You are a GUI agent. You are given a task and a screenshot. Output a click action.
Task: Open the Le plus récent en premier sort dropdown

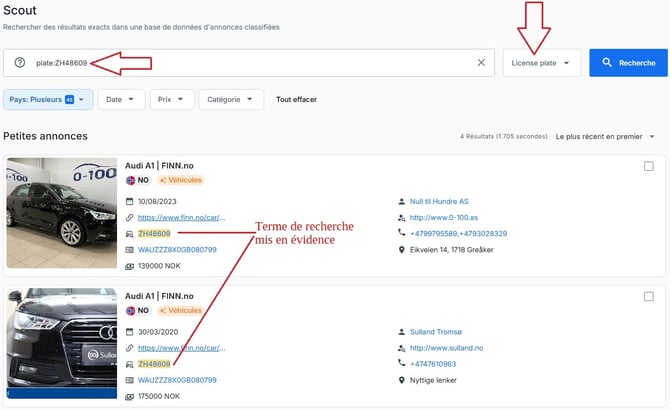605,137
